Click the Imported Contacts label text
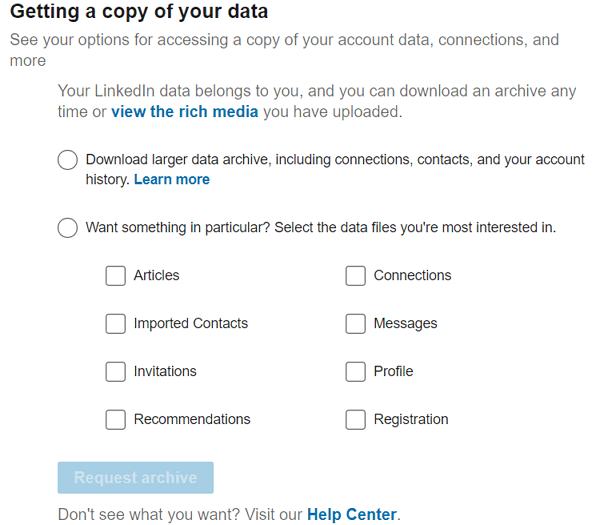Screen dimensions: 608x525 click(191, 323)
